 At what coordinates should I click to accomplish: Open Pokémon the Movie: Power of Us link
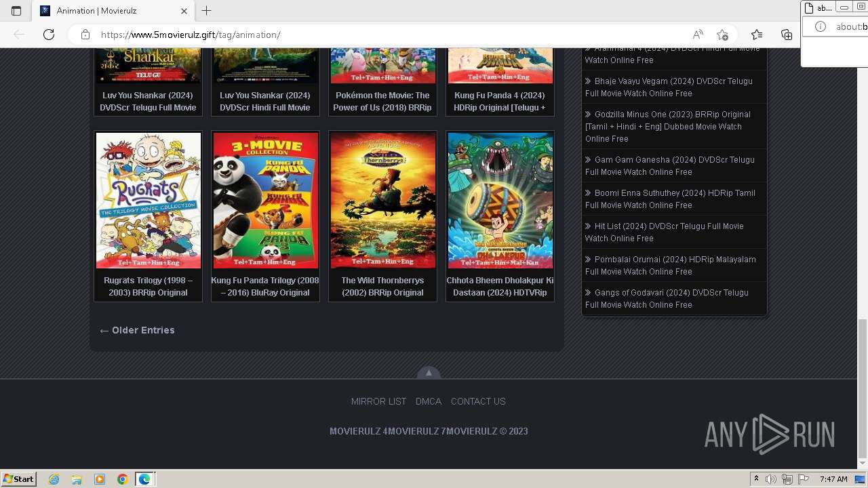[x=382, y=101]
